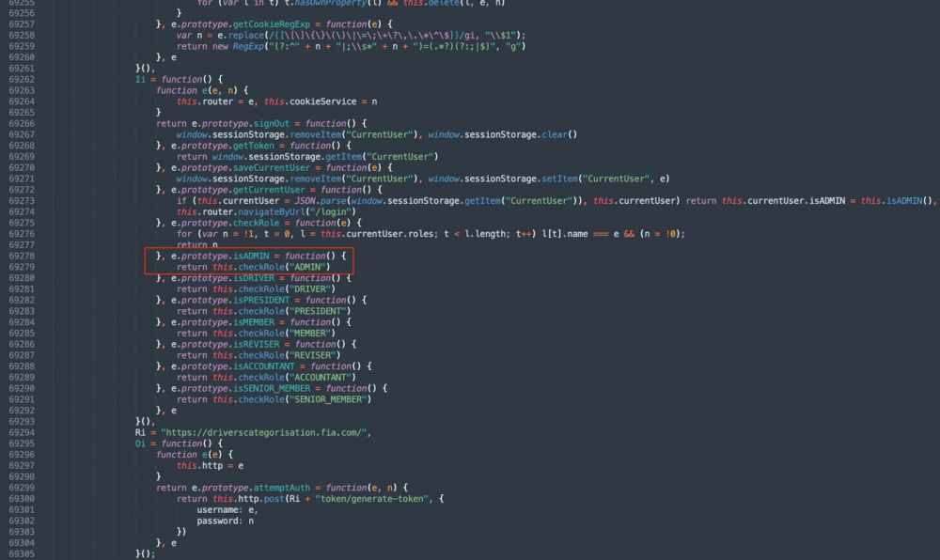This screenshot has height=560, width=940.
Task: Click the "/login" route string
Action: pos(346,212)
